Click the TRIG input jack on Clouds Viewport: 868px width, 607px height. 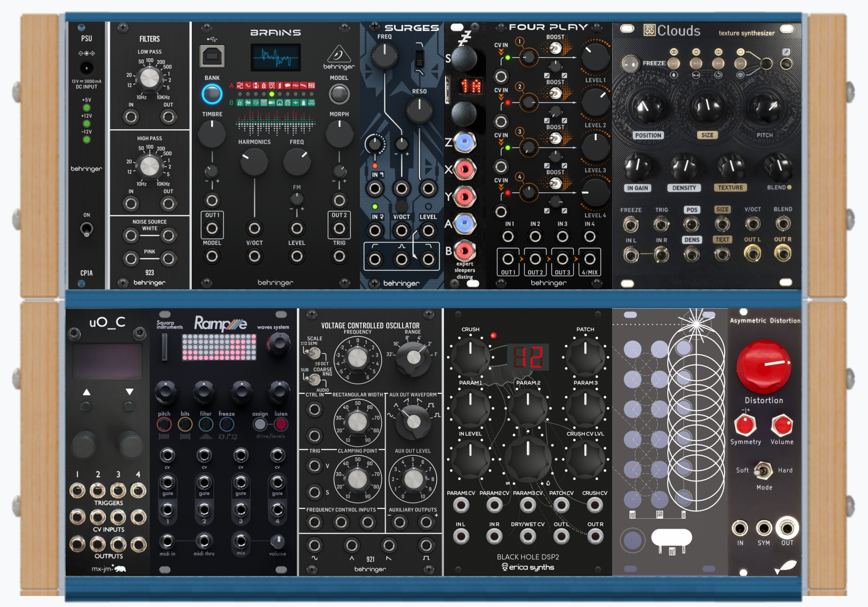pos(662,225)
